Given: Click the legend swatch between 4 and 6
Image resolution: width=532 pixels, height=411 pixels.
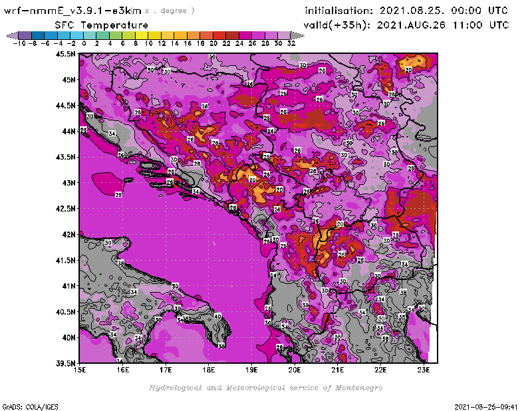Looking at the screenshot, I should 116,35.
